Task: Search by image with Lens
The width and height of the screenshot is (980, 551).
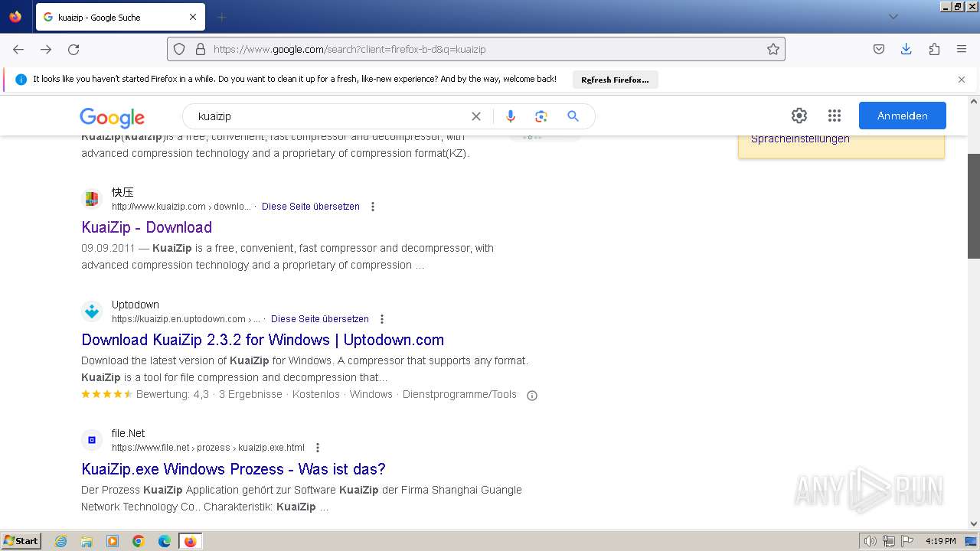Action: [x=541, y=116]
